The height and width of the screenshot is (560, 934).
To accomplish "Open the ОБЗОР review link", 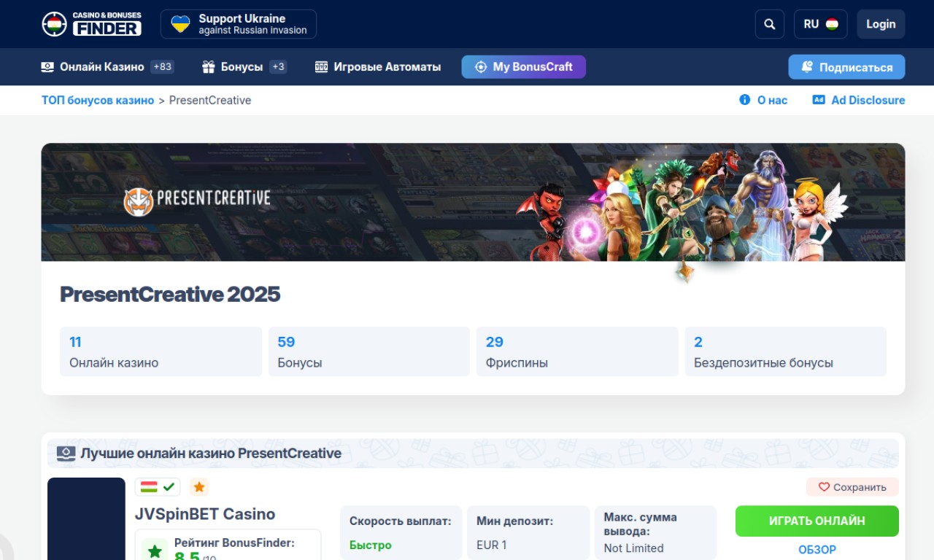I will coord(817,550).
